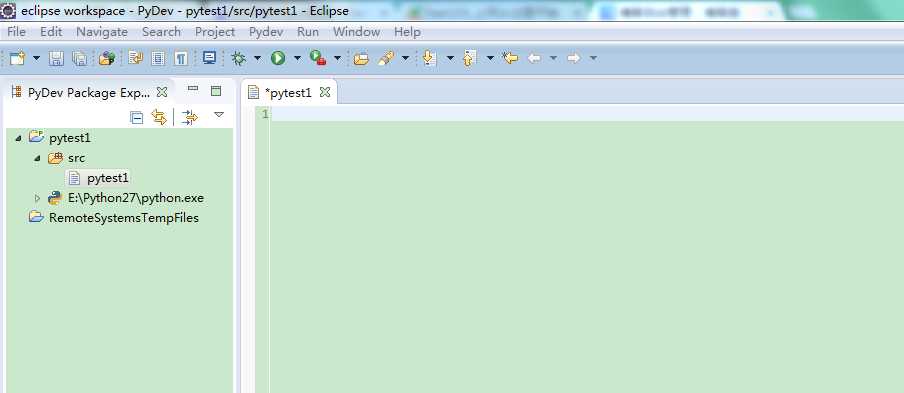Expand the E:\Python27\python.exe node
This screenshot has height=393, width=904.
(37, 198)
